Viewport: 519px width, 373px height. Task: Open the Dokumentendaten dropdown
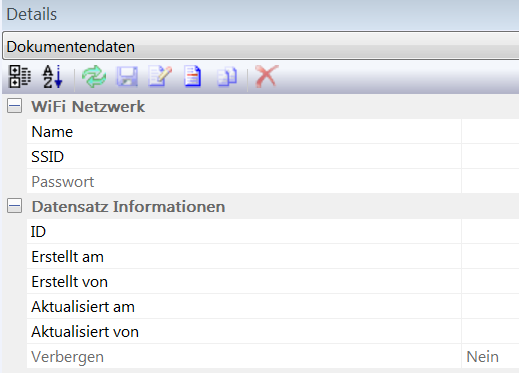261,46
